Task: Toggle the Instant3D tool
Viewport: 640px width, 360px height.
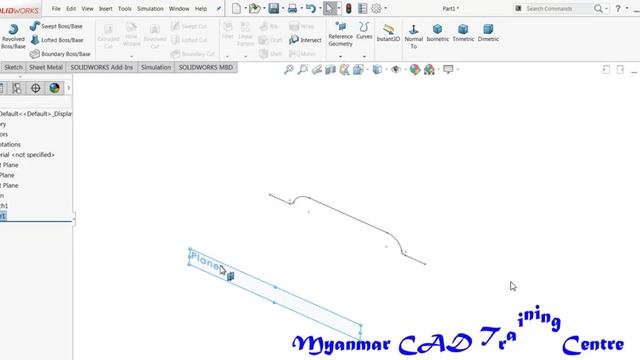Action: 388,33
